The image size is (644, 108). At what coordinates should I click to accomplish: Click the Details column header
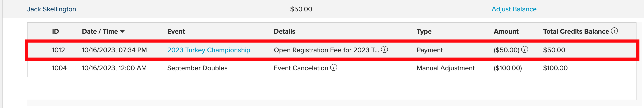pos(284,31)
